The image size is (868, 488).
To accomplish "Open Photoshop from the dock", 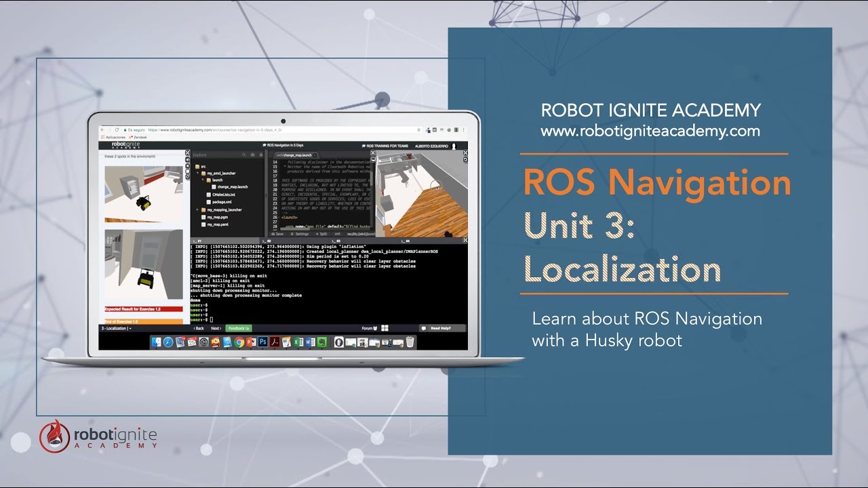I will [x=262, y=342].
